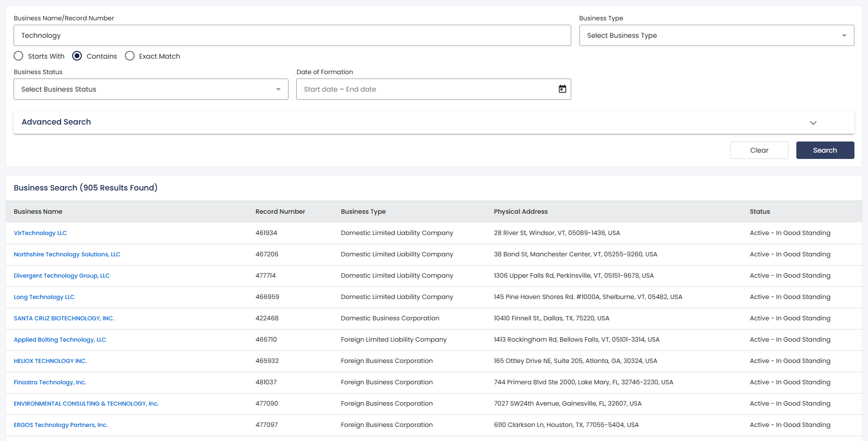Open the Finastra Technology, Inc. link
Screen dimensions: 868x441
(50, 382)
